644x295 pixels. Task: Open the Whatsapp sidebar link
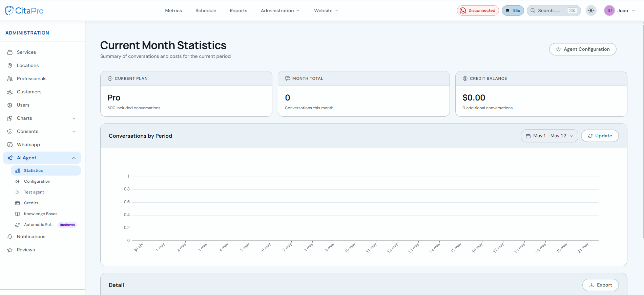[42, 145]
